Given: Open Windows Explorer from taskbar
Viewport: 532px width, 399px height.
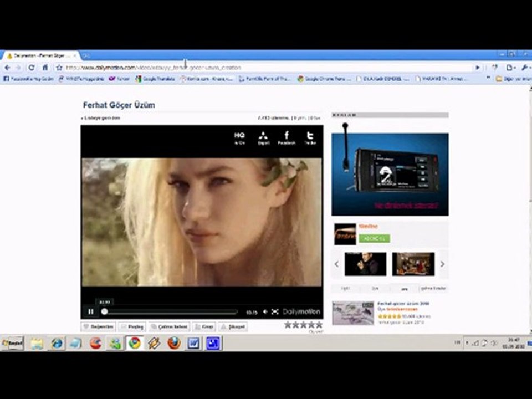Looking at the screenshot, I should click(x=37, y=344).
